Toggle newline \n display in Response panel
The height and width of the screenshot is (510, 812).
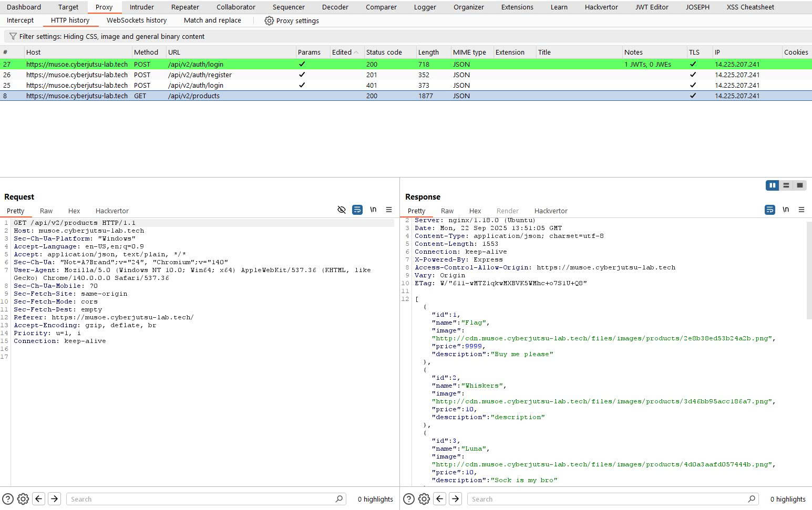[786, 210]
